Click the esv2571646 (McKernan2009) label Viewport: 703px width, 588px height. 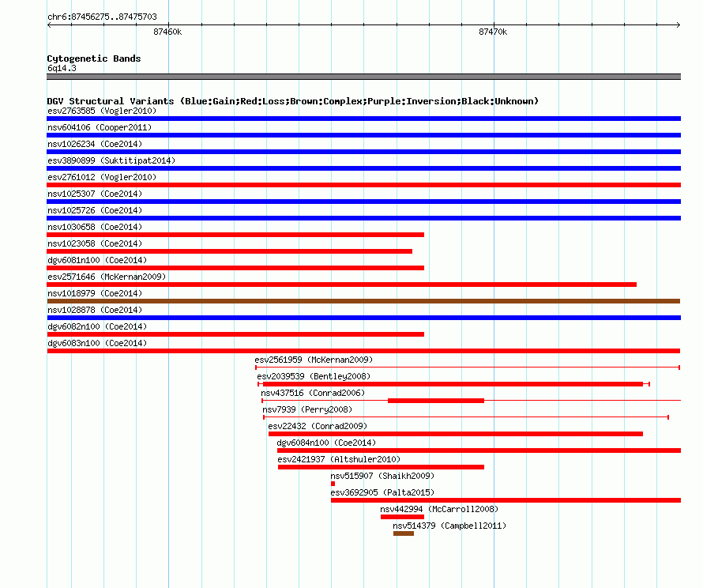[x=107, y=277]
